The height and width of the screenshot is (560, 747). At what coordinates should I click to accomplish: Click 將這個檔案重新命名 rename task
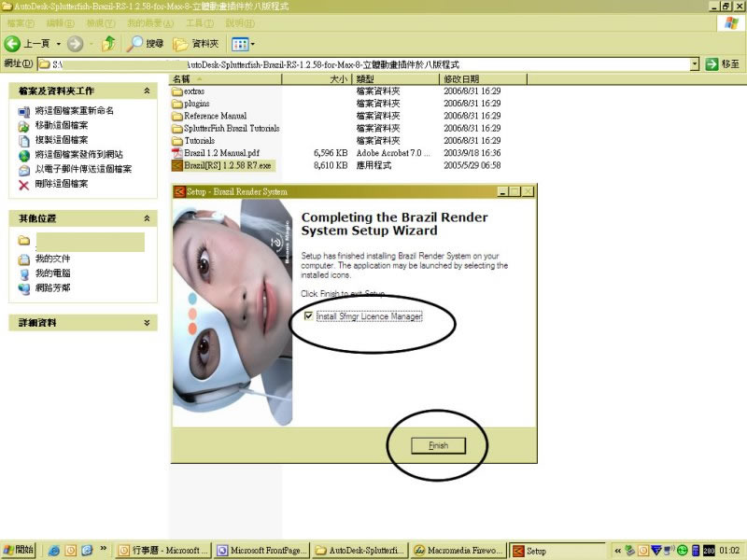coord(75,110)
